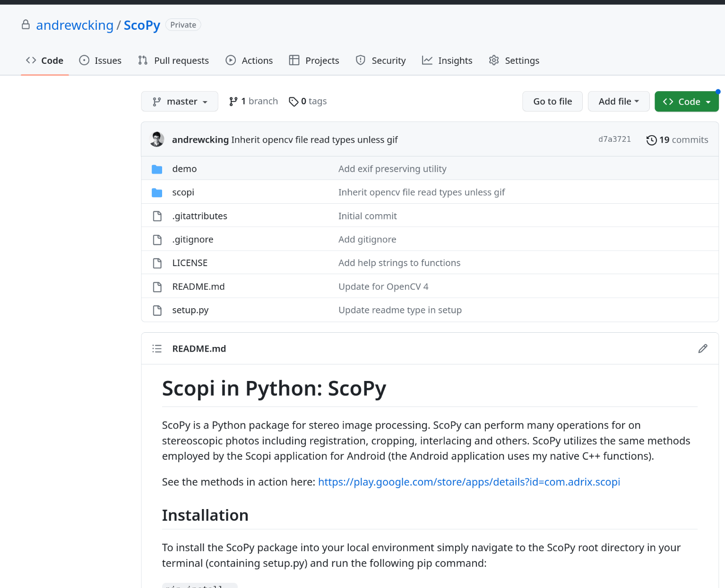
Task: Click the lock icon beside the repo name
Action: [x=26, y=25]
